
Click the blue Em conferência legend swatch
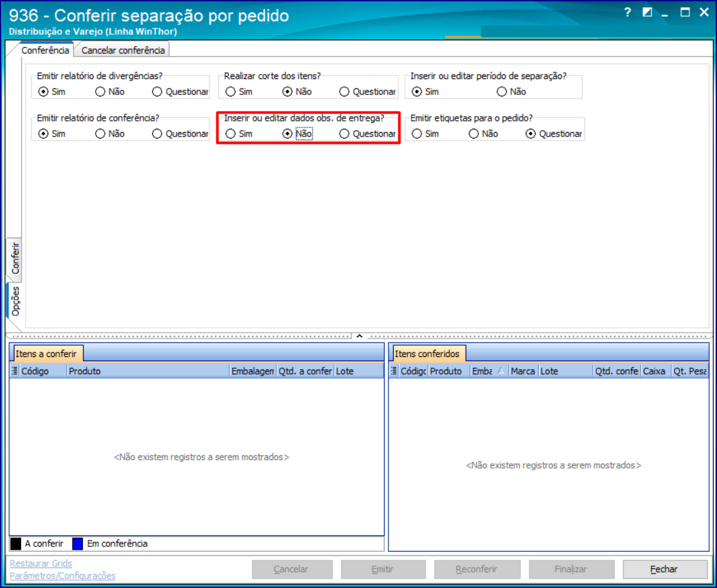click(77, 544)
